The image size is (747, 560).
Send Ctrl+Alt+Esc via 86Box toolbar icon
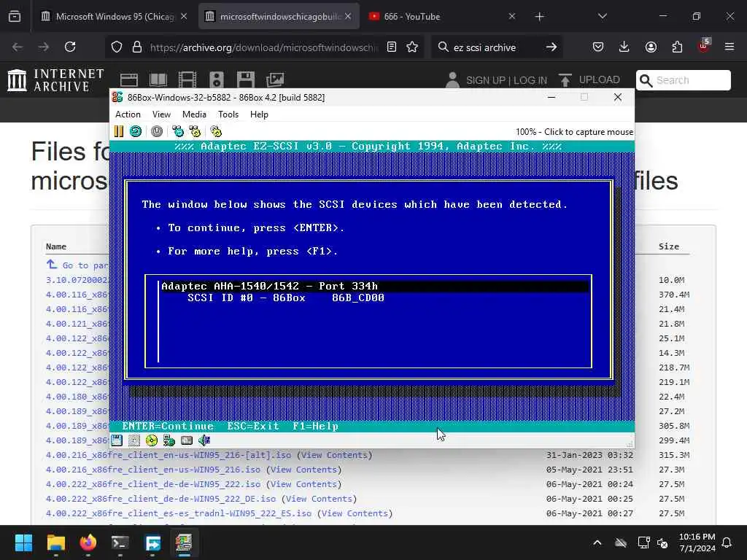point(195,131)
